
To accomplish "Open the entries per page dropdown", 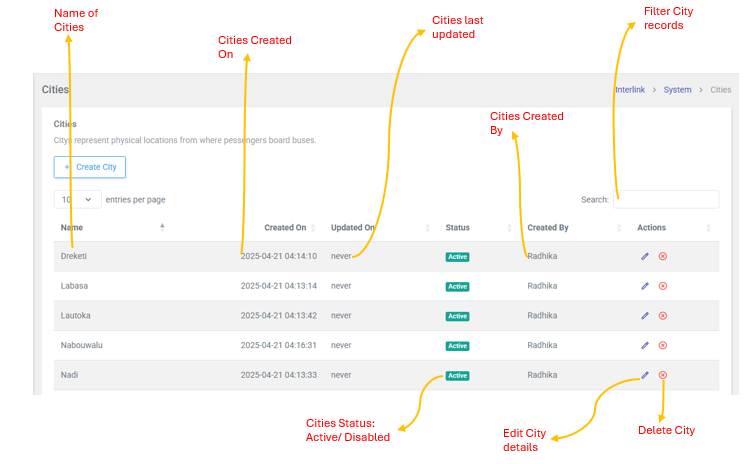I will pyautogui.click(x=78, y=200).
